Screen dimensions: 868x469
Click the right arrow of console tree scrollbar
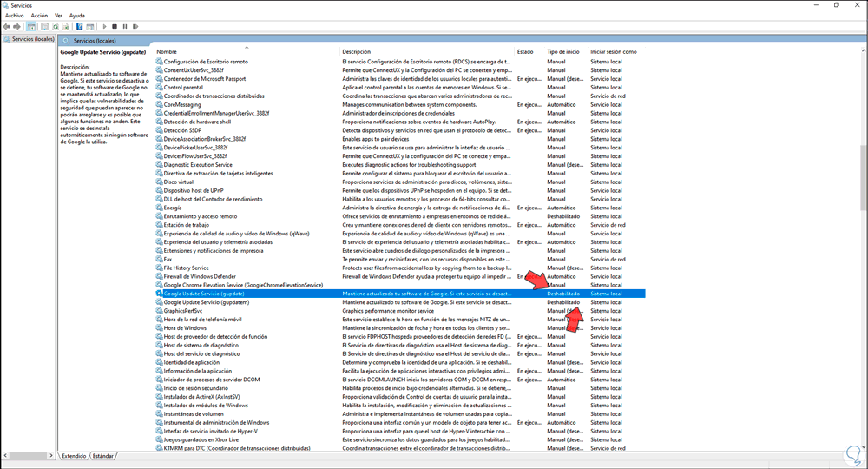pyautogui.click(x=51, y=455)
